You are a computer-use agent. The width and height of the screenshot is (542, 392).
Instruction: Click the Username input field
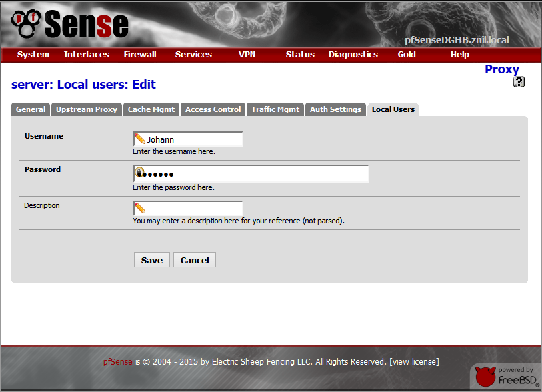tap(193, 139)
